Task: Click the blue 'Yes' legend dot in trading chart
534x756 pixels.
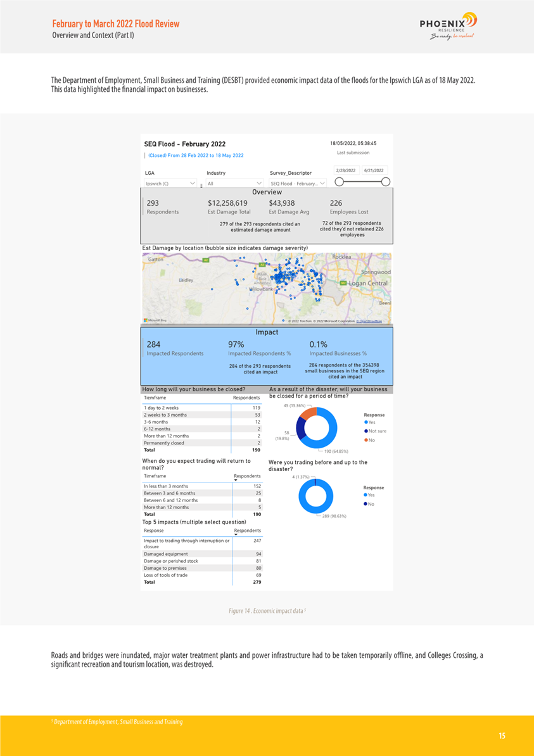Action: click(366, 495)
